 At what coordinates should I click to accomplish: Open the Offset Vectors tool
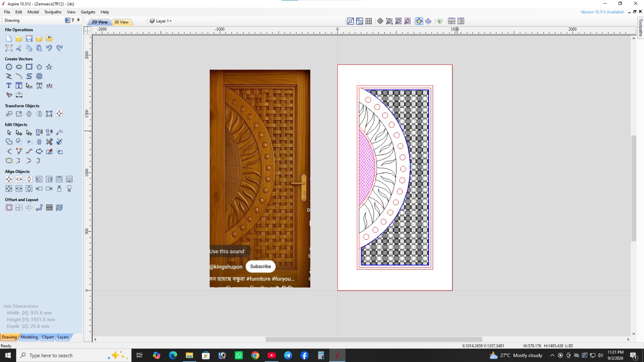tap(9, 208)
